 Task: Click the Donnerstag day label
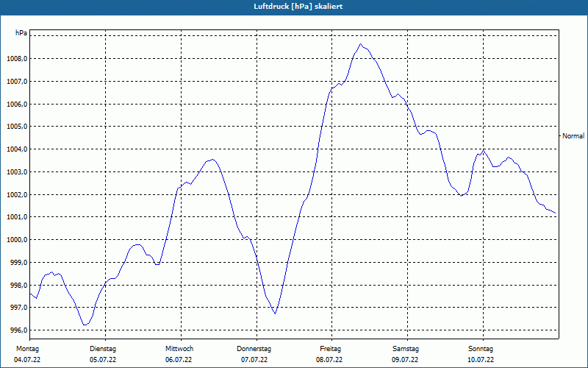[254, 349]
